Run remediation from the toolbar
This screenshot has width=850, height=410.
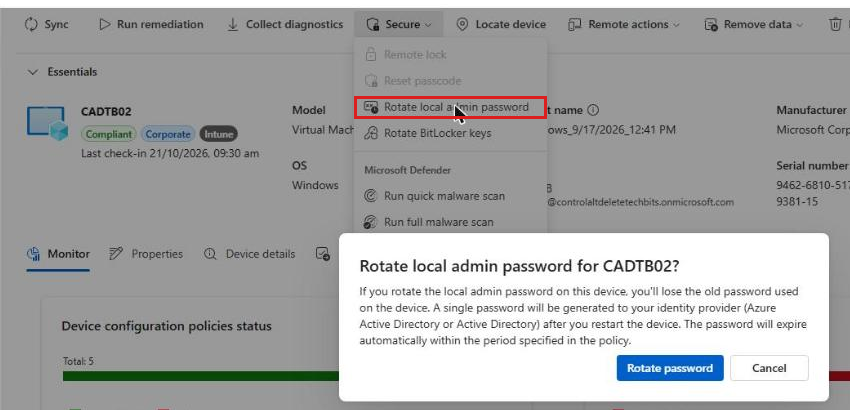[151, 24]
